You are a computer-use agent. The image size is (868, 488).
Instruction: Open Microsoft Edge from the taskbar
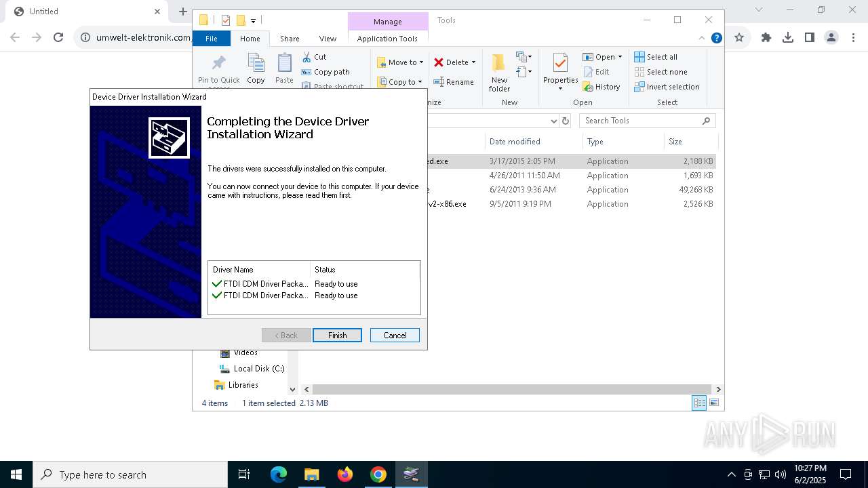pyautogui.click(x=279, y=474)
